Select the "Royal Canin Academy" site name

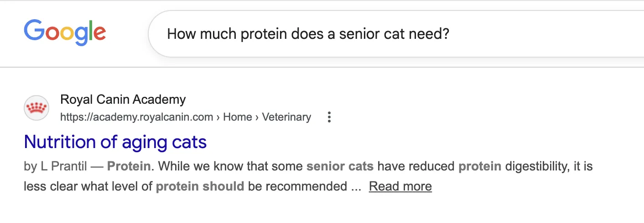click(123, 99)
